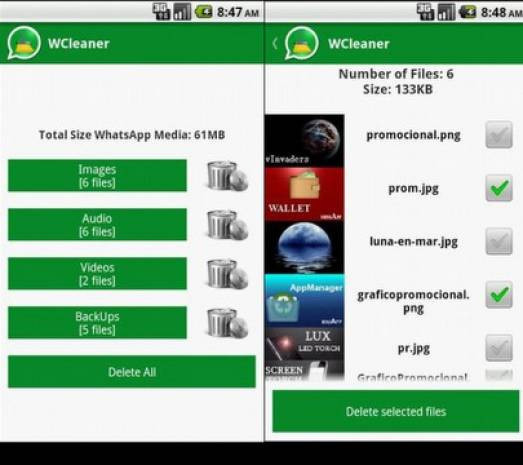
Task: Click the Audio trash can icon
Action: pyautogui.click(x=227, y=225)
